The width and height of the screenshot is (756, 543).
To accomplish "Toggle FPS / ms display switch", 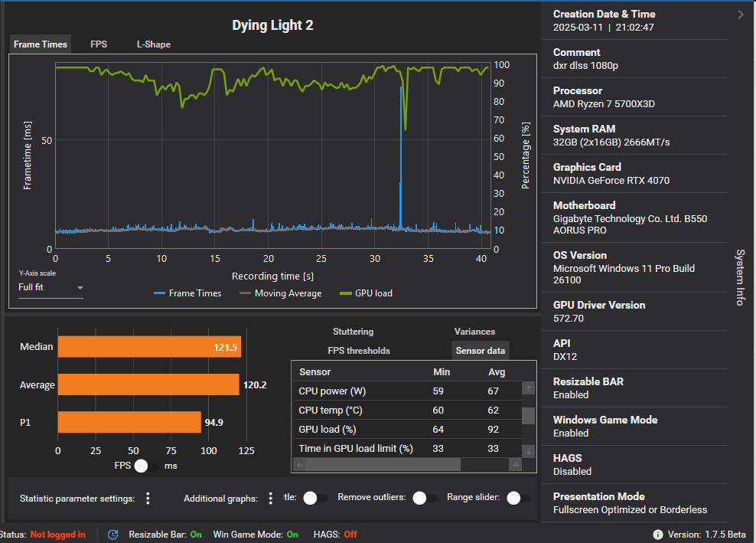I will pos(145,466).
